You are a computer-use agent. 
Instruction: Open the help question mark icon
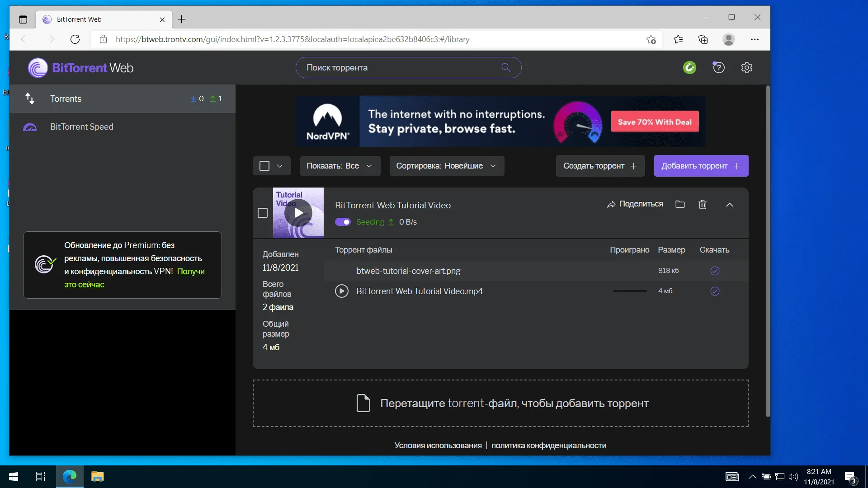coord(718,67)
